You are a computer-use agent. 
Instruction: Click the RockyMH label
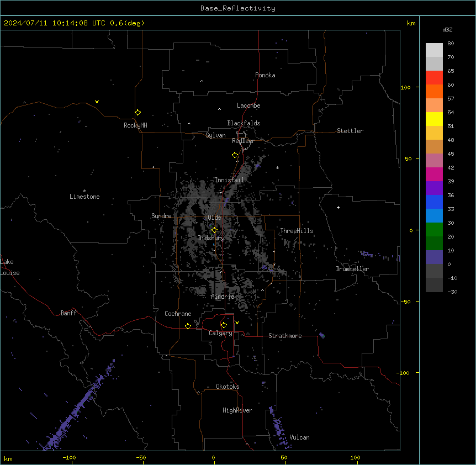(x=135, y=125)
